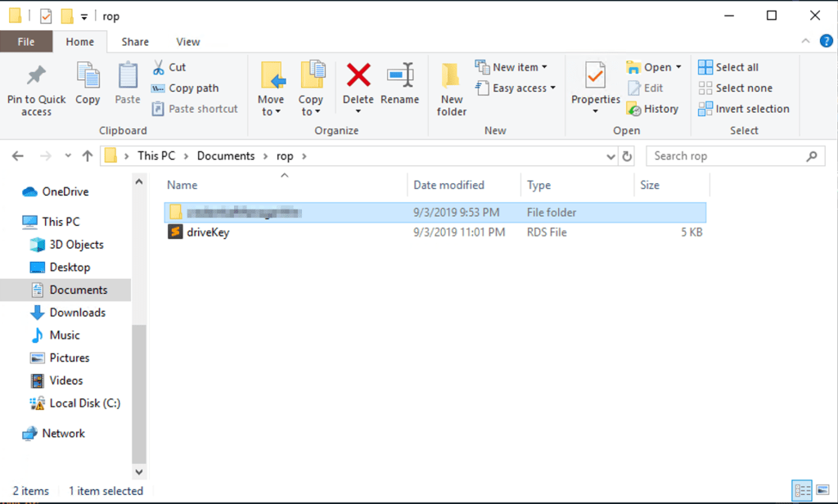
Task: Create a New folder from ribbon
Action: 452,88
